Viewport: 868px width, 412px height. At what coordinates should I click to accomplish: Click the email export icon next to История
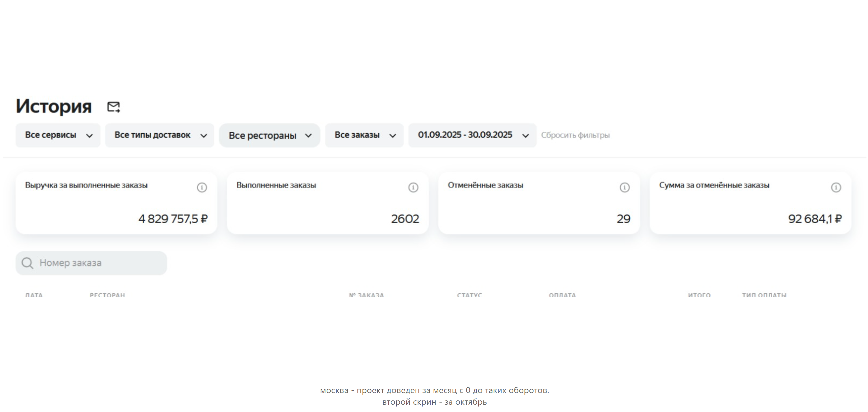113,107
